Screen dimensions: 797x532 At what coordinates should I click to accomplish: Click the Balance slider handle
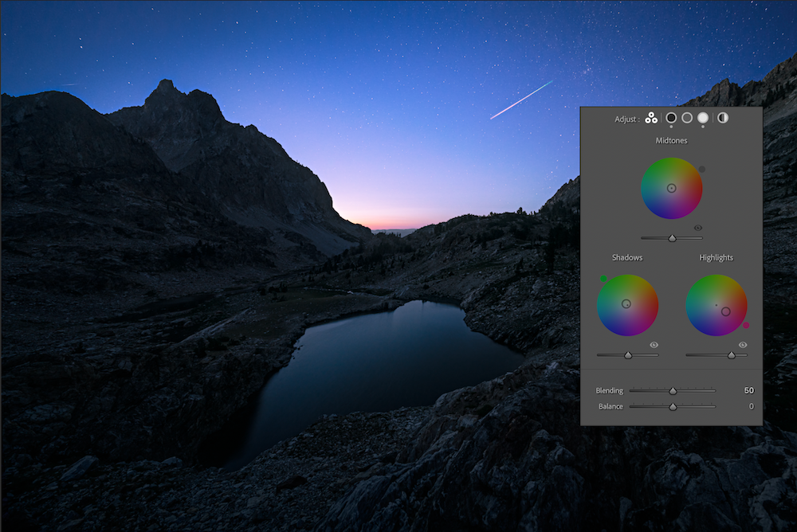coord(673,406)
